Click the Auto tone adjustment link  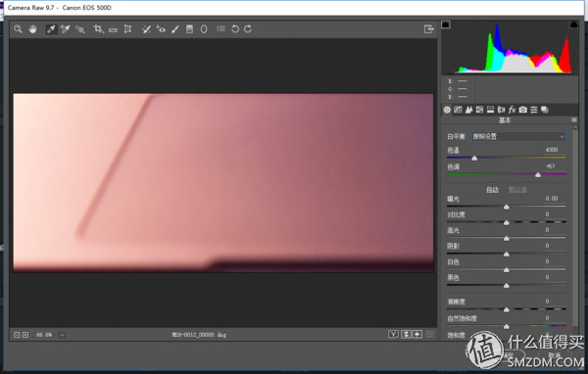click(x=492, y=190)
